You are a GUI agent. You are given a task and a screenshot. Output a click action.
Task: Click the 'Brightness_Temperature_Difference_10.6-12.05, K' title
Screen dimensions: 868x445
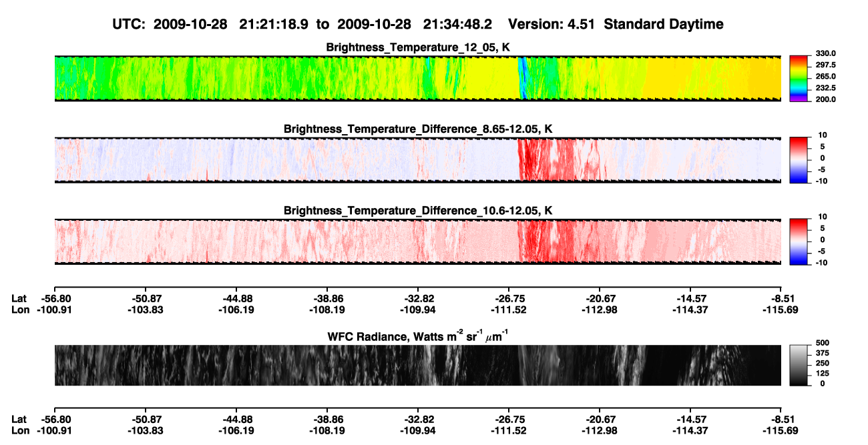(418, 211)
